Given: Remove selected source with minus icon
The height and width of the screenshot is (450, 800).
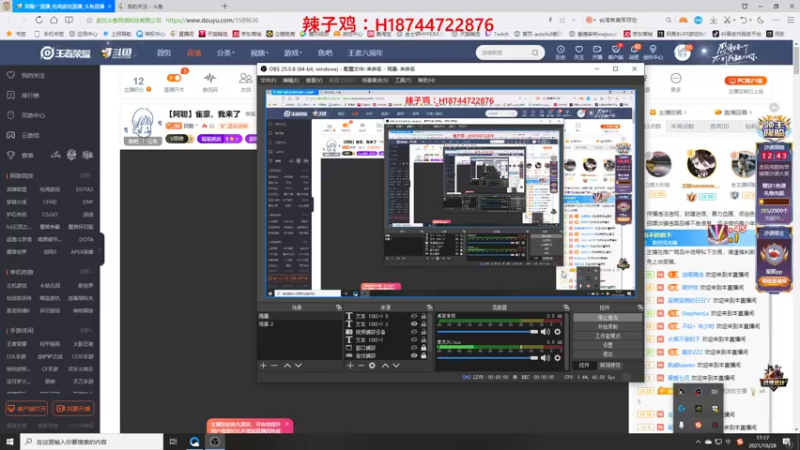Looking at the screenshot, I should click(361, 365).
